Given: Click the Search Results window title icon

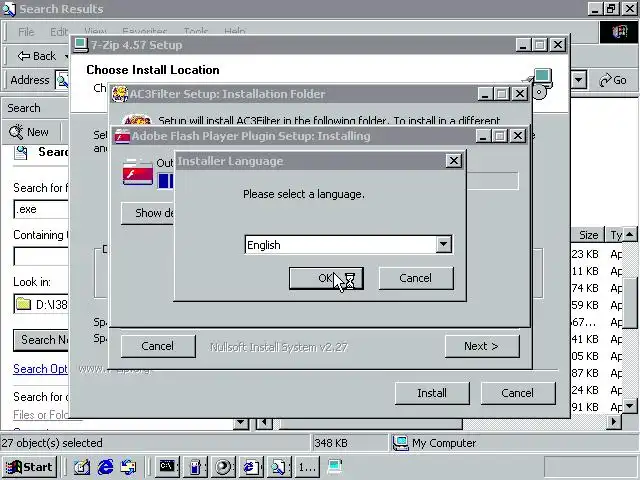Looking at the screenshot, I should [9, 9].
